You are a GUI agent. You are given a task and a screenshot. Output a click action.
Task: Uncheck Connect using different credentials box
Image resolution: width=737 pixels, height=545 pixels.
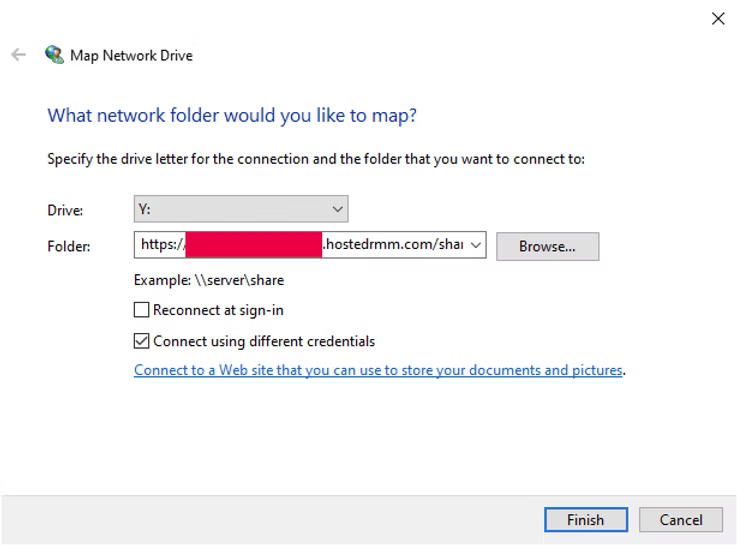pyautogui.click(x=141, y=341)
